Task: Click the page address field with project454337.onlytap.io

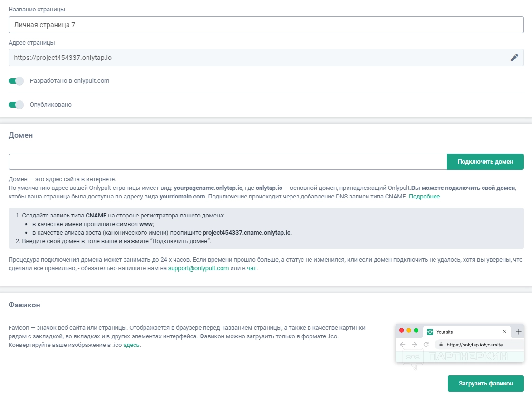Action: click(x=257, y=58)
